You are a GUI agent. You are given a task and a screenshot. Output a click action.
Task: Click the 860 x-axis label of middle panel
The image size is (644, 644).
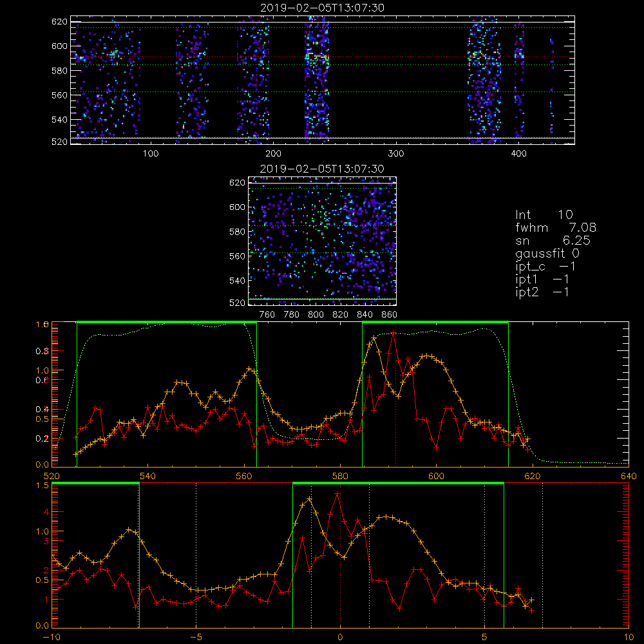(x=390, y=315)
